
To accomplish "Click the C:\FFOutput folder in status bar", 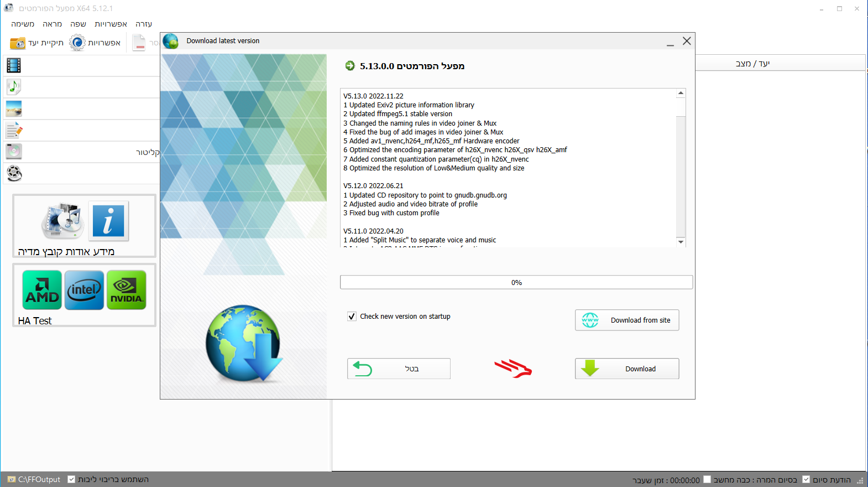I will (x=34, y=479).
